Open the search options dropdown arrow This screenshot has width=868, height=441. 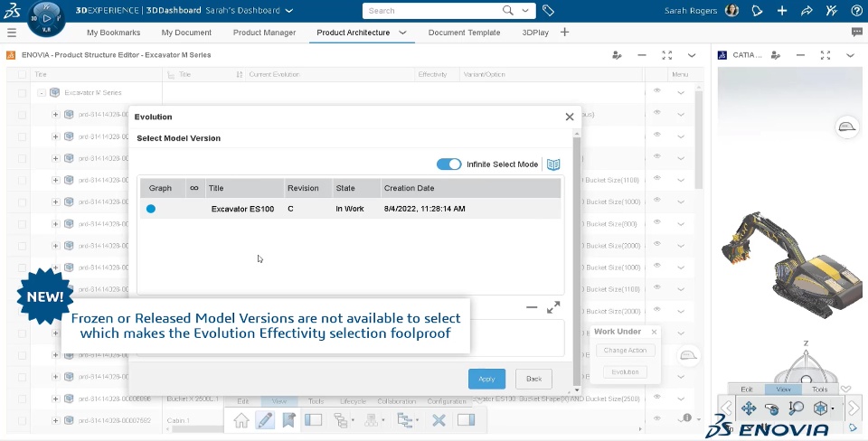(x=526, y=11)
